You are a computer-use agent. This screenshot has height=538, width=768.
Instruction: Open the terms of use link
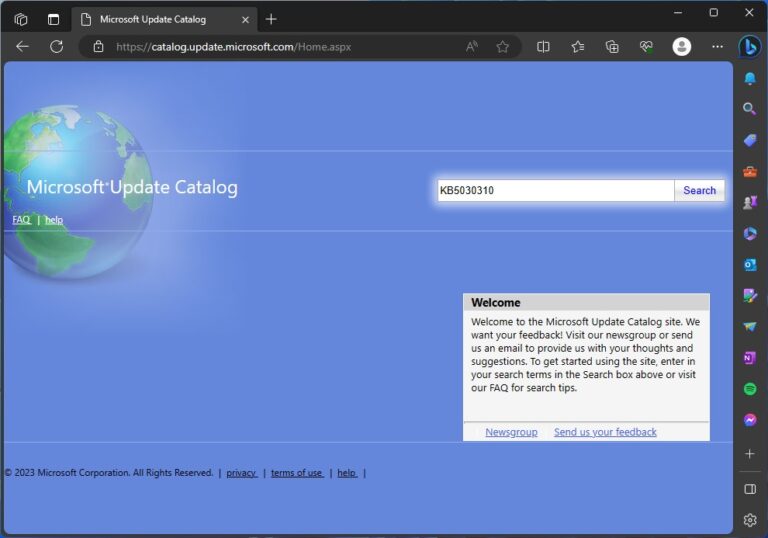click(297, 473)
